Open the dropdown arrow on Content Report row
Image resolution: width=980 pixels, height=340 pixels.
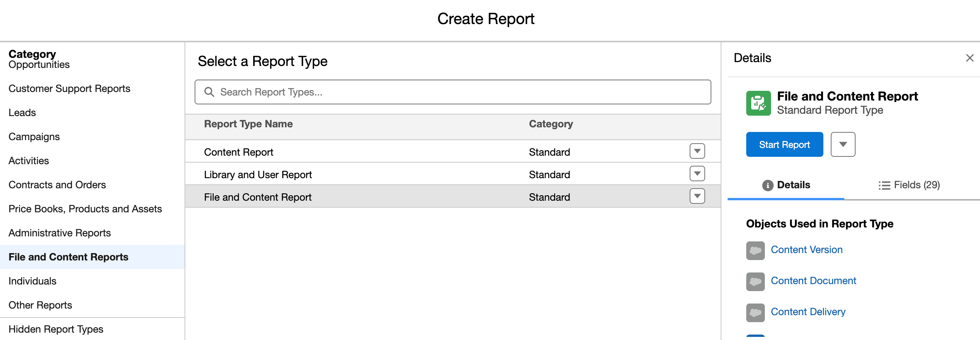pyautogui.click(x=697, y=151)
